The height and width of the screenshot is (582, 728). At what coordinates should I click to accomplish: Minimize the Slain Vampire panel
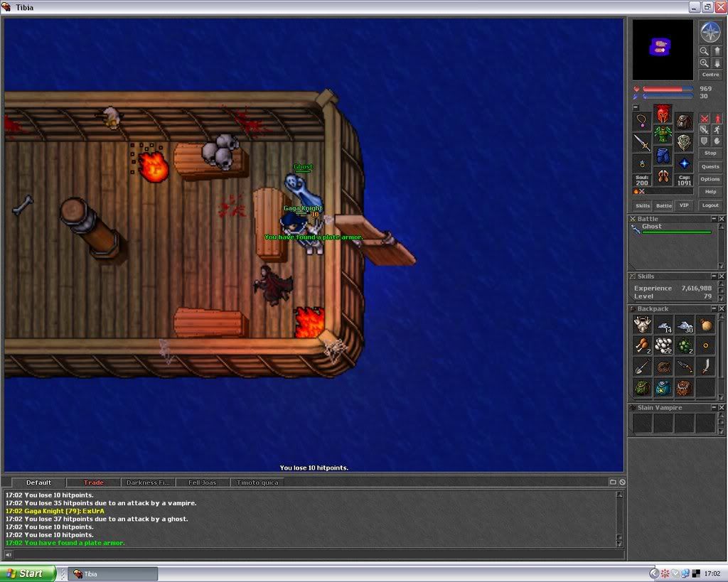coord(714,407)
